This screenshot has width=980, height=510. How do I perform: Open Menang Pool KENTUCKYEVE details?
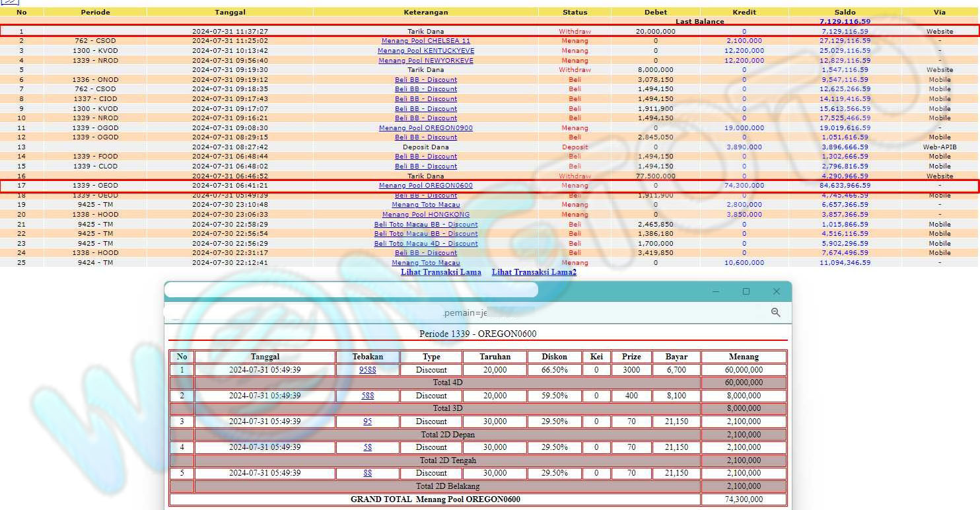(x=426, y=51)
